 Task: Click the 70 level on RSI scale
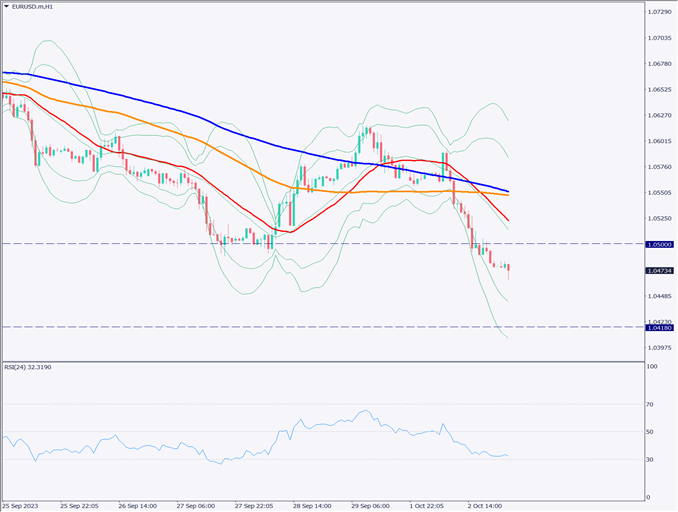point(651,405)
